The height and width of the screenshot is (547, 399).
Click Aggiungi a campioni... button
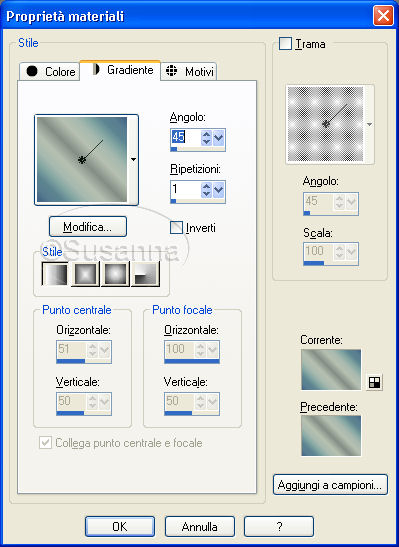click(x=330, y=485)
